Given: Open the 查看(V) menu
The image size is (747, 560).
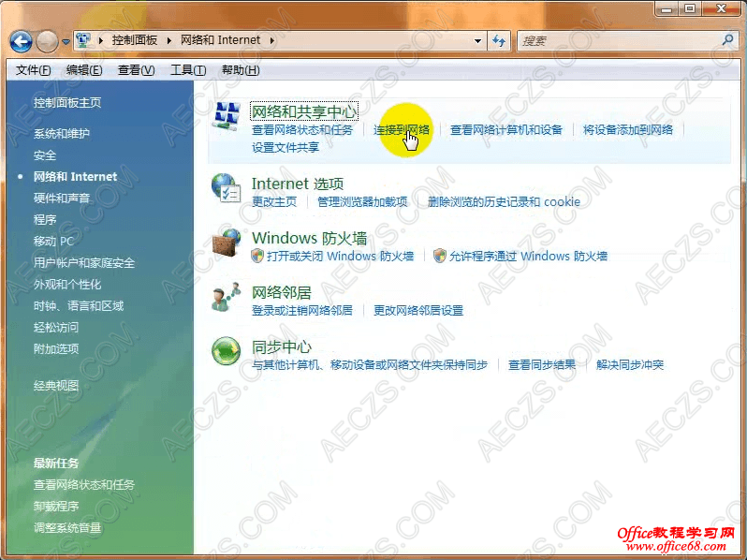Looking at the screenshot, I should click(x=137, y=70).
